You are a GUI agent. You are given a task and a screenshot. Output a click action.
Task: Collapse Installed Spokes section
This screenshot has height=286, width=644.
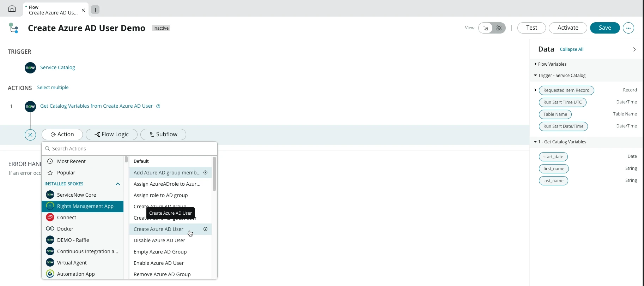click(118, 184)
